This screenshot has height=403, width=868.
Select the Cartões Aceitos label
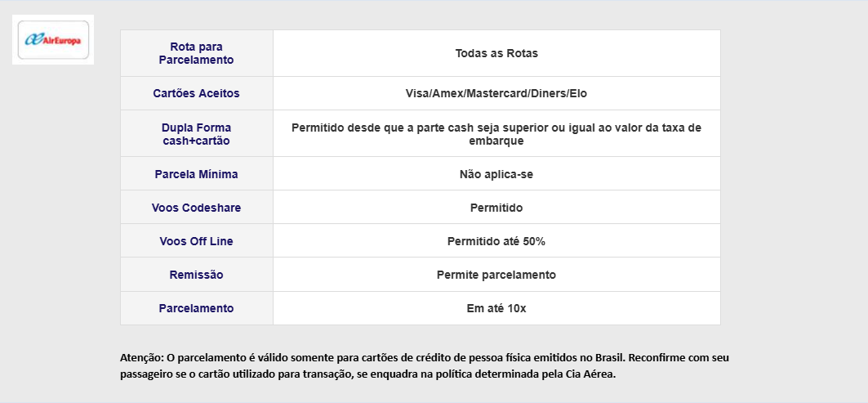click(x=197, y=93)
